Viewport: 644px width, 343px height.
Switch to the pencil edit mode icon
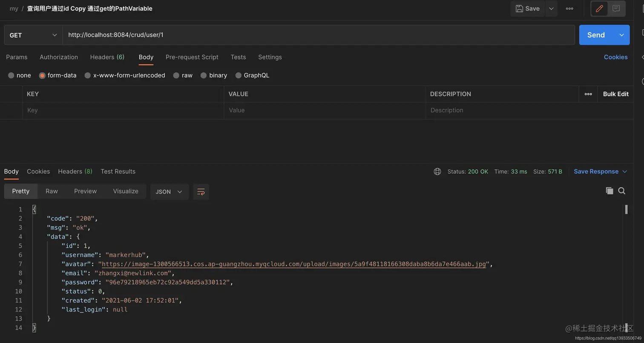(x=599, y=9)
